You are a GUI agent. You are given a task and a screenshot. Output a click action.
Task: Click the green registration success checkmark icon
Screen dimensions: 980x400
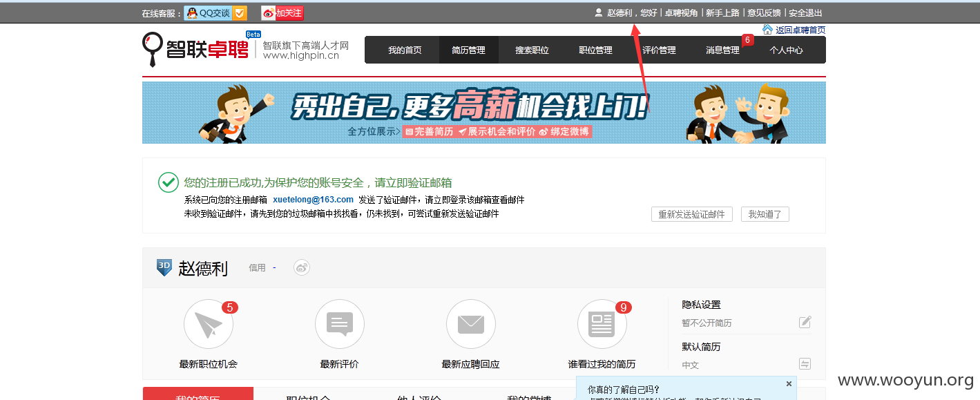coord(169,182)
